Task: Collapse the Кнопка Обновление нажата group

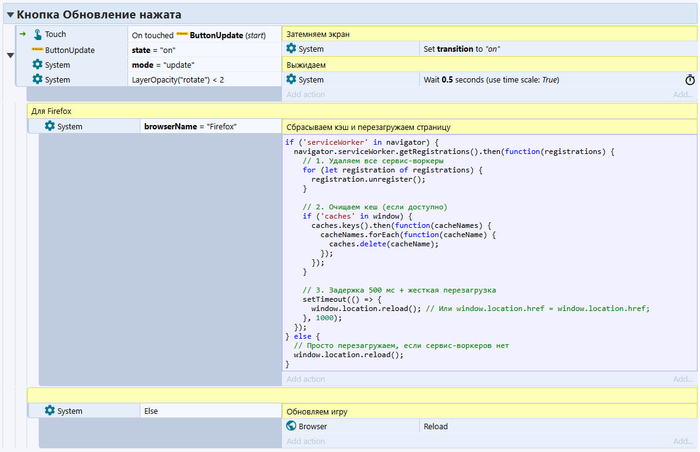Action: (x=10, y=15)
